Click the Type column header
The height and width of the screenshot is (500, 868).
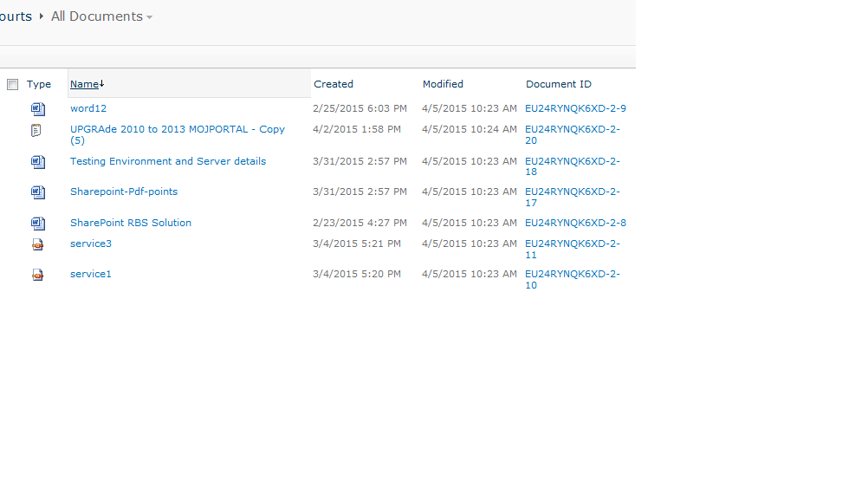(39, 84)
